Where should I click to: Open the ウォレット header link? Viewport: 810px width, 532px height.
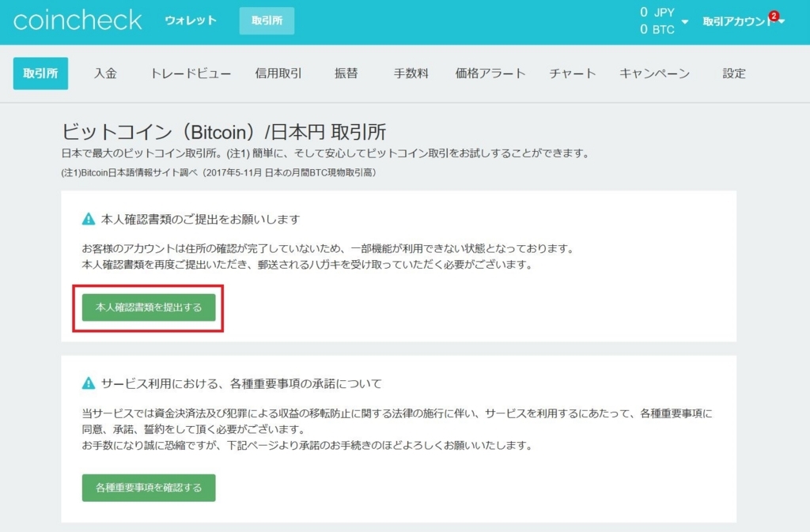coord(191,21)
